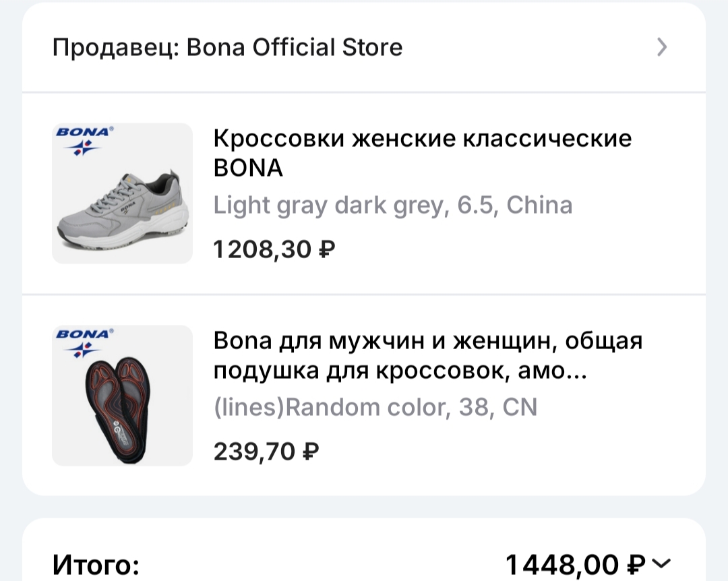
Task: Select the "(lines)Random color, 38, CN" variant text
Action: pyautogui.click(x=375, y=407)
